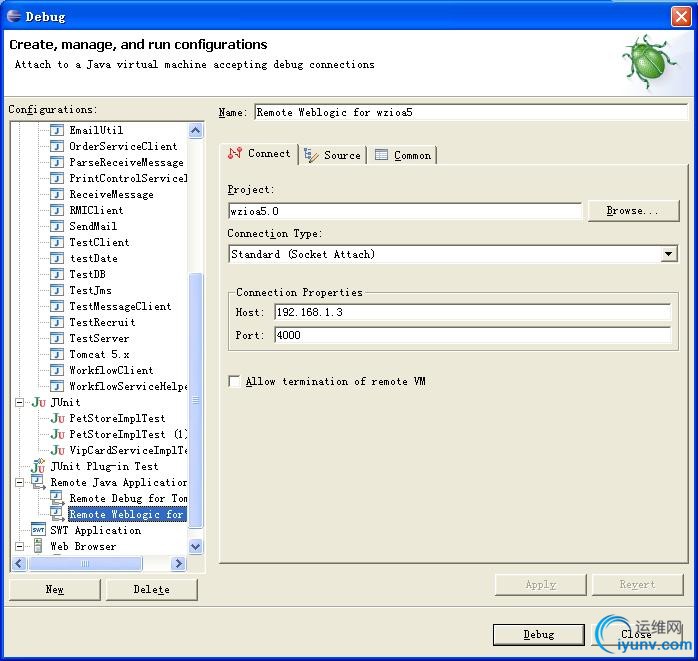Collapse the Remote Java Application node

pyautogui.click(x=20, y=483)
